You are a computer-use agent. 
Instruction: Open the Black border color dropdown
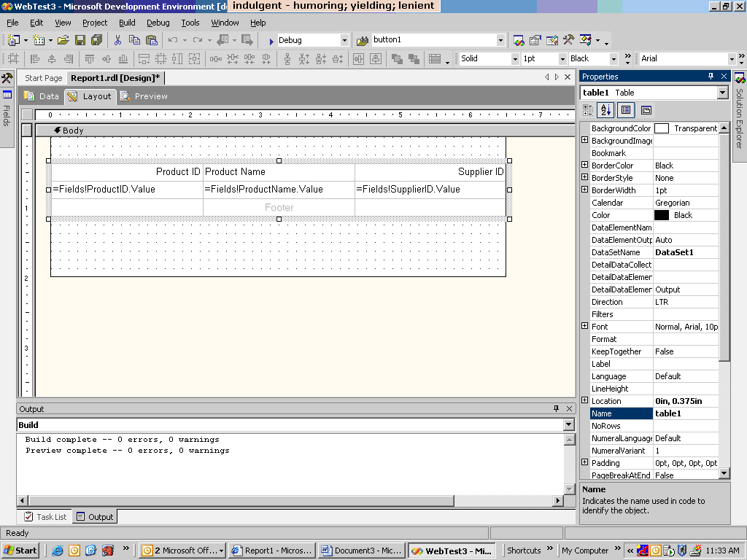(614, 59)
